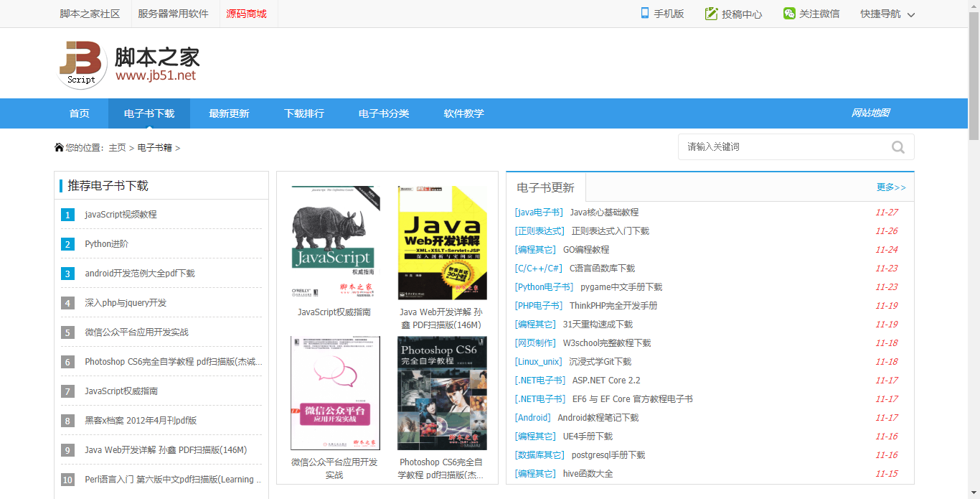This screenshot has height=499, width=980.
Task: Click the [数据库其它] category tag
Action: (x=540, y=455)
